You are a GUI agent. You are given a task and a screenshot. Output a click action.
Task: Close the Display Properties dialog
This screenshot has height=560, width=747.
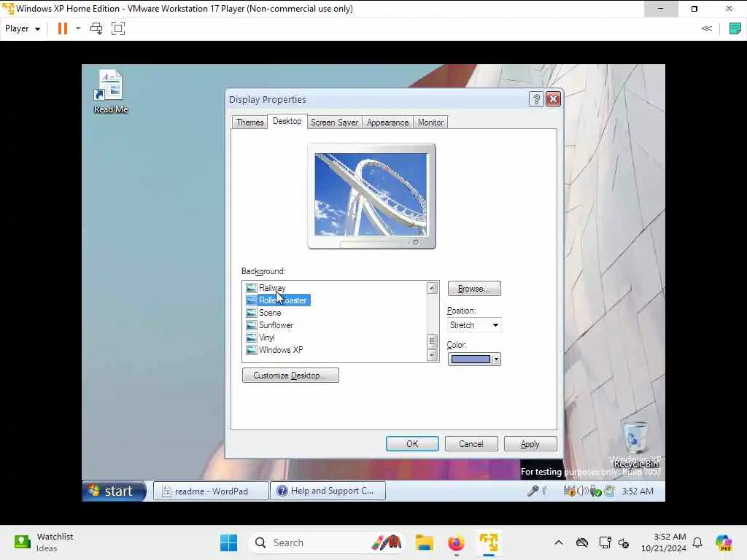click(x=553, y=99)
